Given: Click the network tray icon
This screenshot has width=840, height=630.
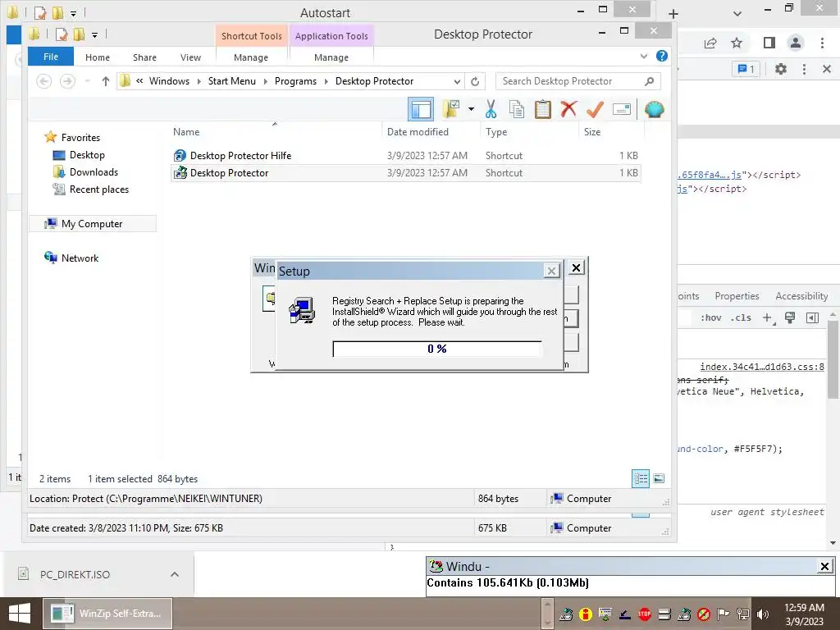Looking at the screenshot, I should (743, 614).
